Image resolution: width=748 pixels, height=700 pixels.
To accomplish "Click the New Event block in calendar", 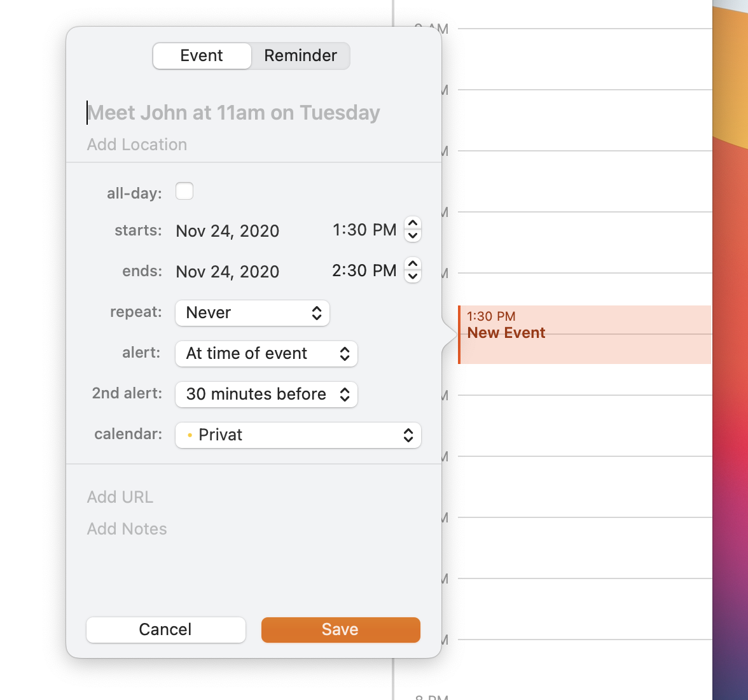I will coord(585,335).
